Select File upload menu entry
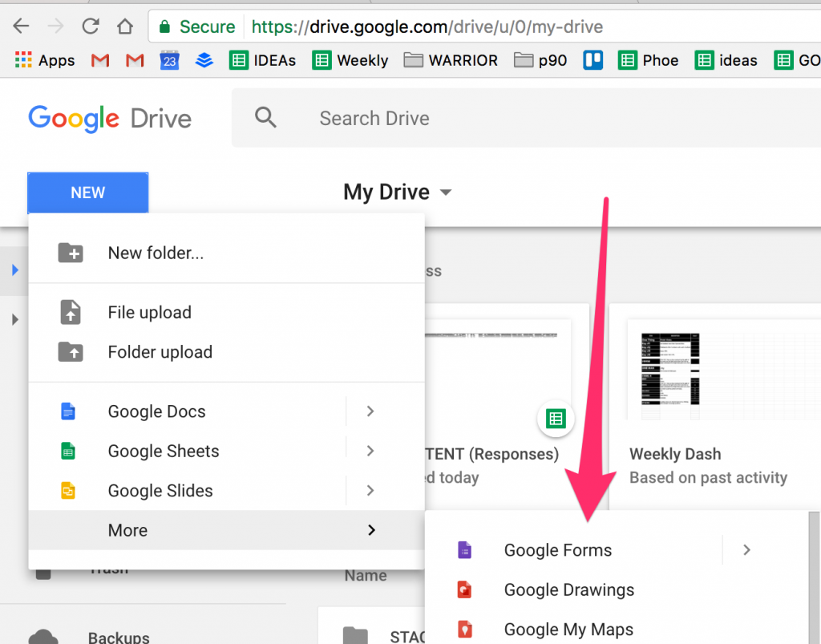The height and width of the screenshot is (644, 821). (x=226, y=312)
